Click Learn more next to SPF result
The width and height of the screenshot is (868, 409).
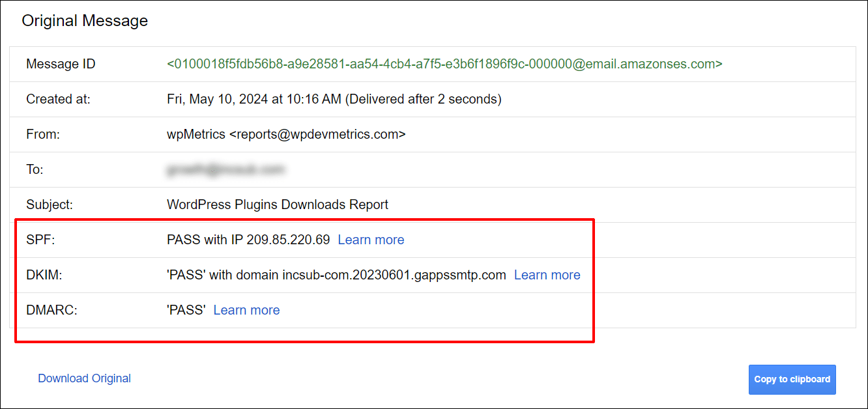pos(371,240)
